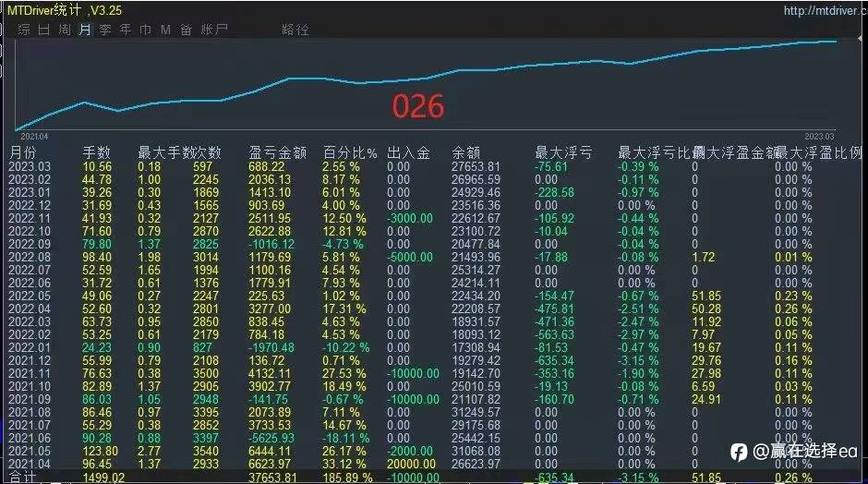Open the mtdriver website link
This screenshot has height=484, width=868.
click(x=824, y=11)
